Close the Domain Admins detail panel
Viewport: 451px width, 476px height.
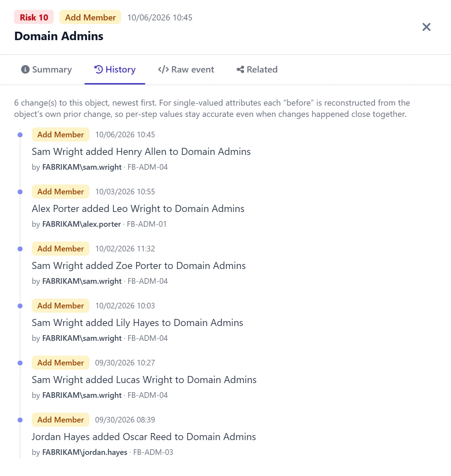click(426, 27)
